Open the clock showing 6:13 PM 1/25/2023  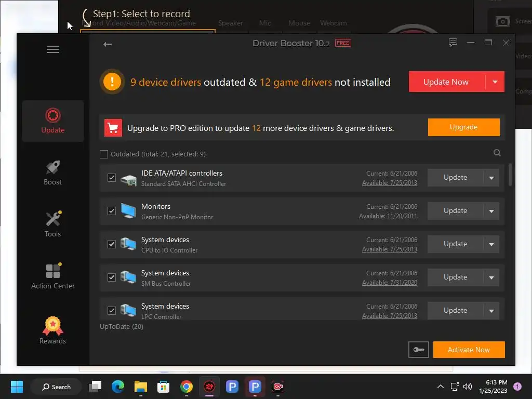coord(494,387)
